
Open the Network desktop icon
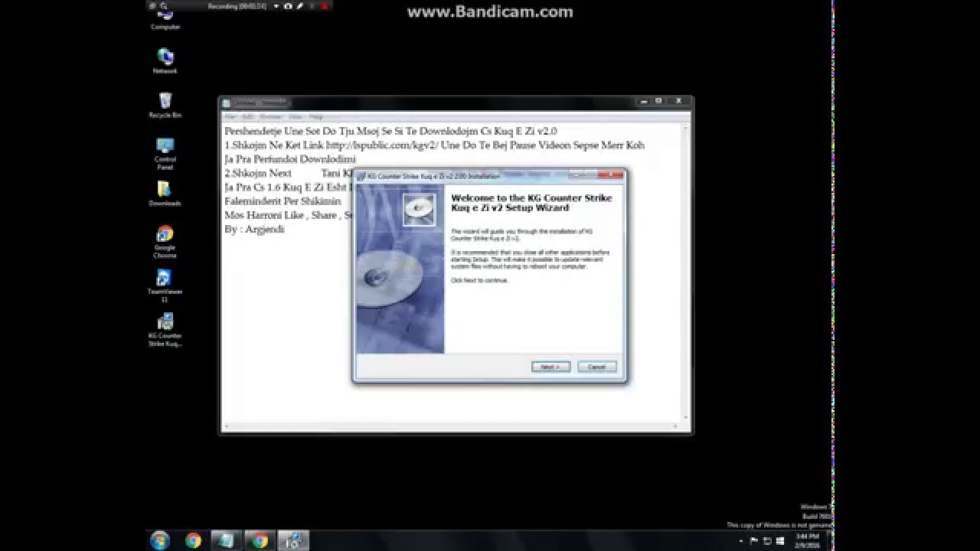(x=165, y=61)
